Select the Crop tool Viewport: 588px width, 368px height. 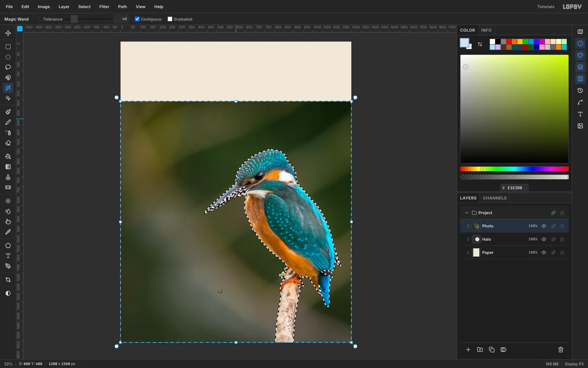[x=8, y=280]
